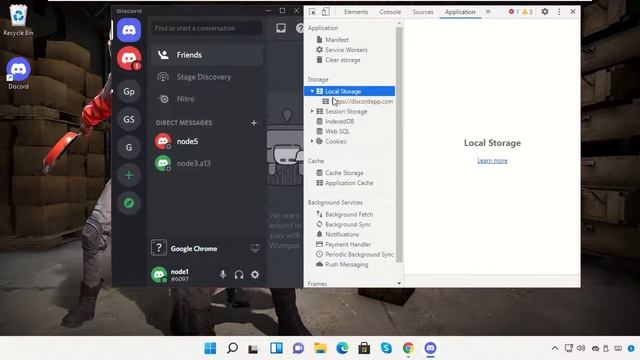Open Discord help icon
640x360 pixels.
pyautogui.click(x=300, y=28)
